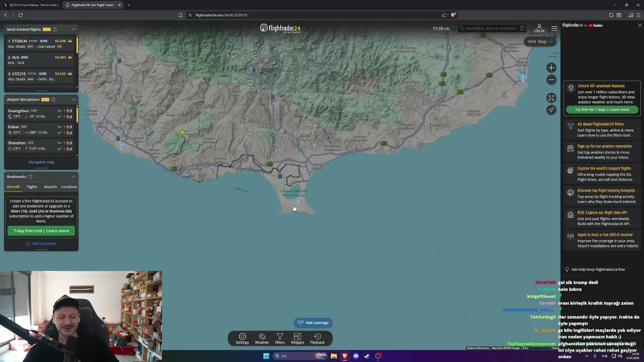Open Discord from taskbar
Image resolution: width=644 pixels, height=362 pixels.
click(x=356, y=356)
